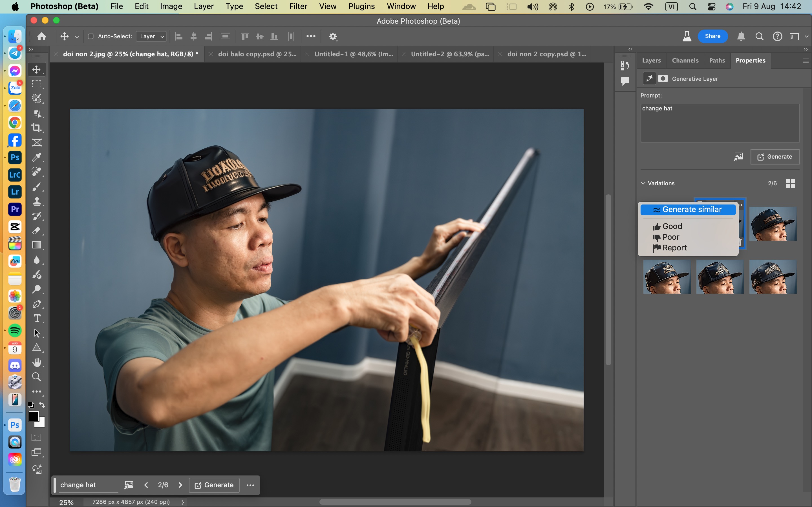Expand the toolbar overflow menu
Screen dimensions: 812x507
point(36,391)
